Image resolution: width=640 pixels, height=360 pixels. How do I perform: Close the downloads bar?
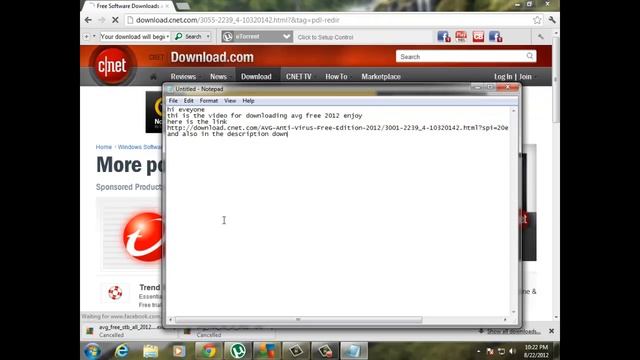pos(551,331)
